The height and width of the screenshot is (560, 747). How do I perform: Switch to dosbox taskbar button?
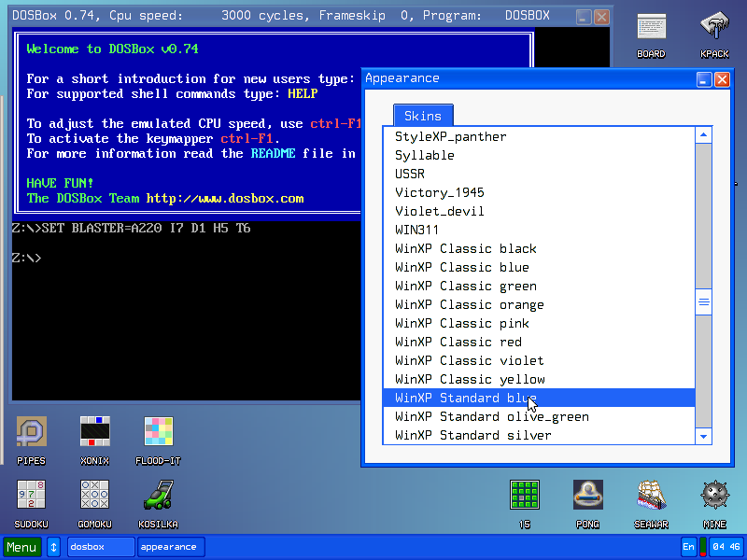click(x=101, y=547)
